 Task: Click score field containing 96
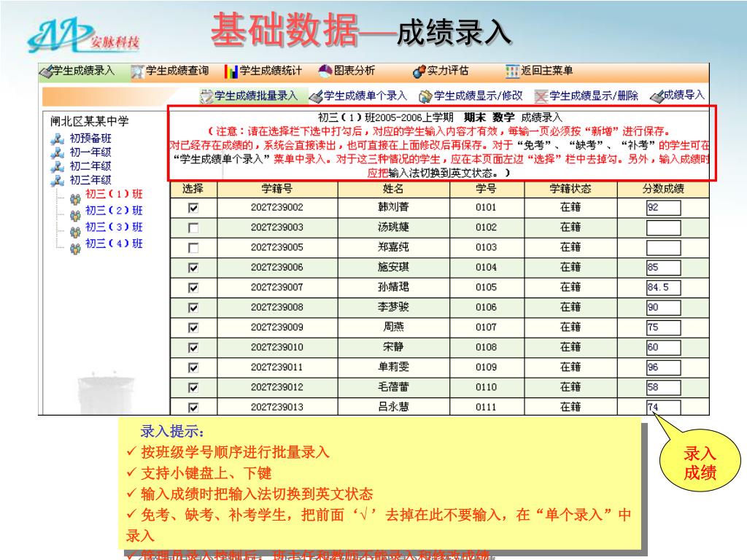(x=663, y=368)
